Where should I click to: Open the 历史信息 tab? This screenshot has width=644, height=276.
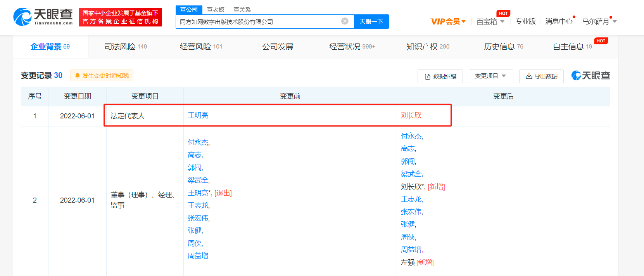(503, 47)
